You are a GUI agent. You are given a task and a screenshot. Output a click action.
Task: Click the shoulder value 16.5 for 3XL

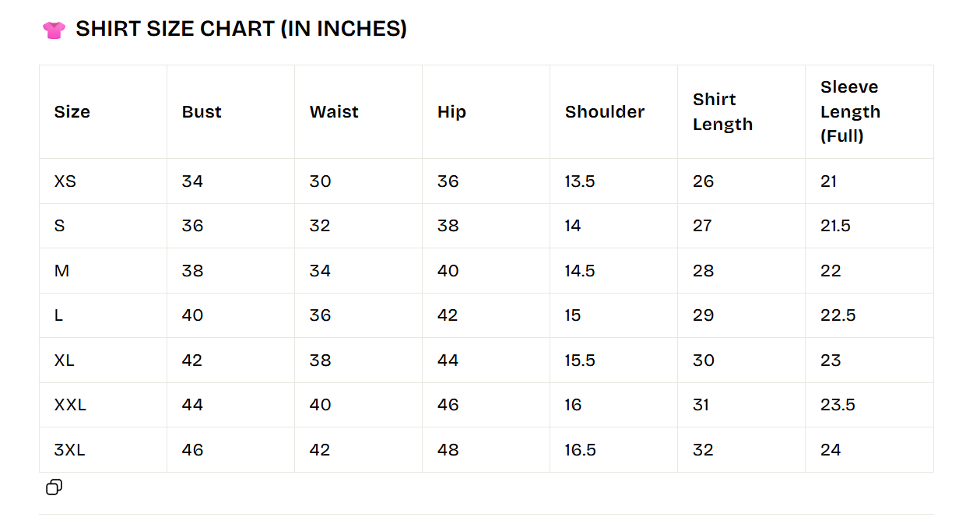point(581,450)
